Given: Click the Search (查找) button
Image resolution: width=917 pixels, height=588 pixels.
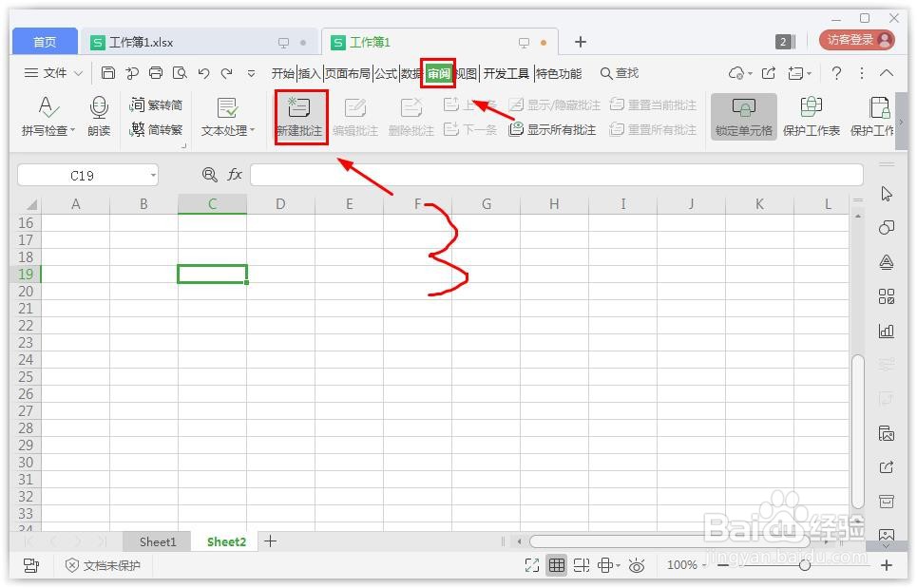Looking at the screenshot, I should pyautogui.click(x=620, y=73).
